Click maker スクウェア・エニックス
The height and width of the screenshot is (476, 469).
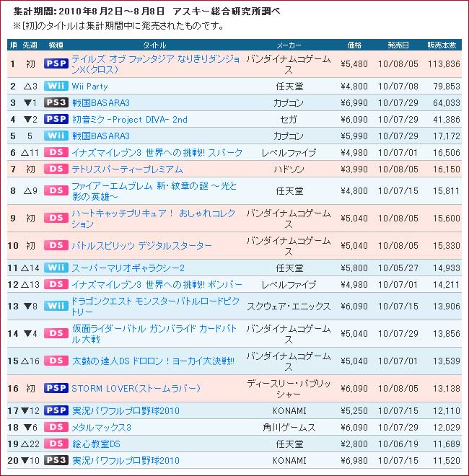click(289, 307)
